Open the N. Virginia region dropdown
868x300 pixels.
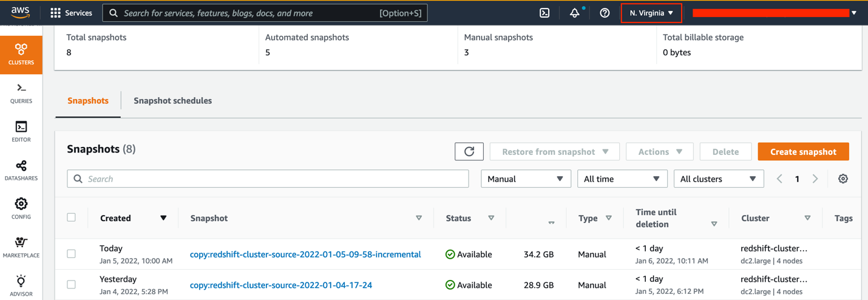651,13
